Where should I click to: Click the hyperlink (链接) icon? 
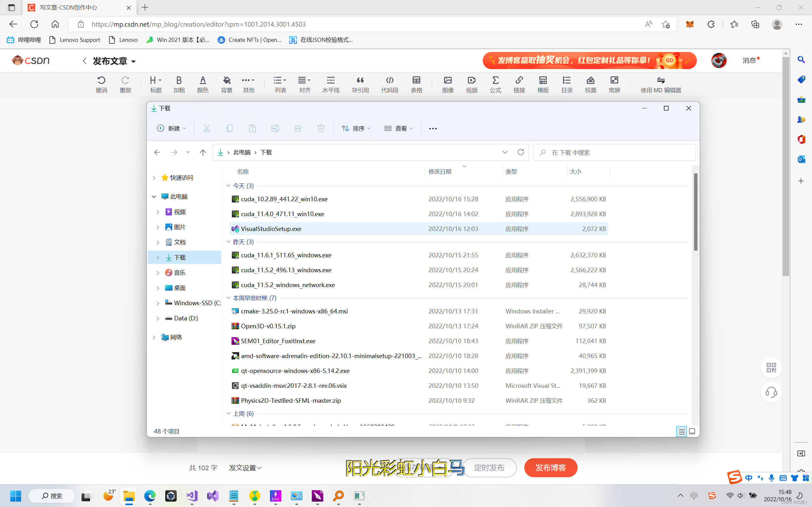[519, 84]
